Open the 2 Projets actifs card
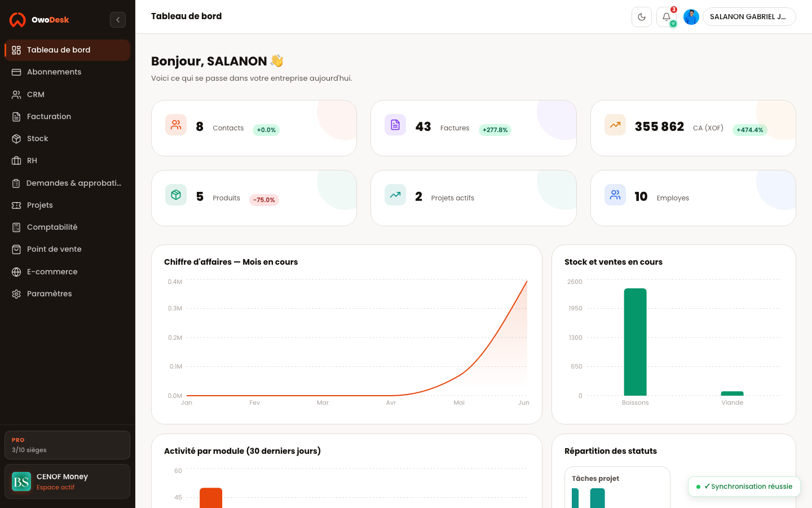This screenshot has height=508, width=812. coord(474,198)
